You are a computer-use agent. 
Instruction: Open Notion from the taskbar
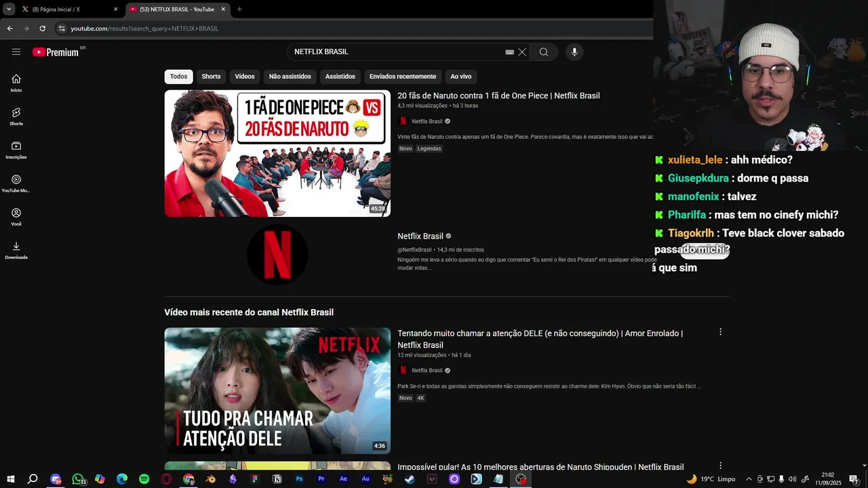(x=277, y=479)
